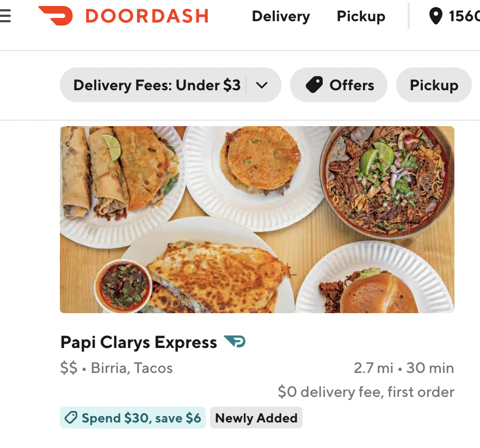This screenshot has height=448, width=480.
Task: Click the Spend $30, save $6 badge
Action: [x=133, y=418]
